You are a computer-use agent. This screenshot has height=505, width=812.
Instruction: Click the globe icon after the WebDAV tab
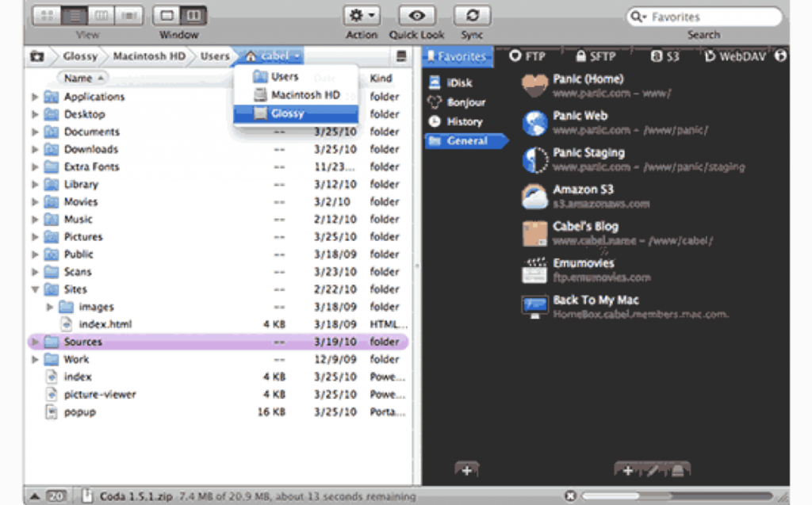780,56
